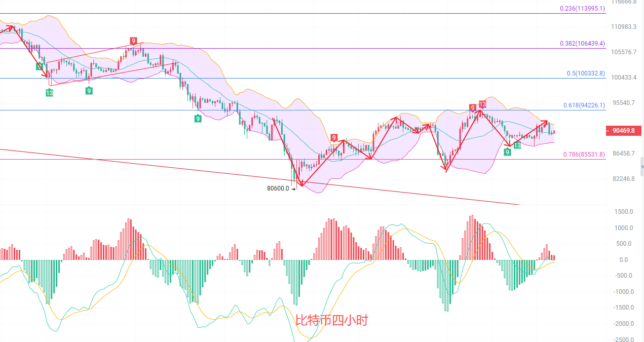Select the 0.382(106439.4) Fibonacci level label

[x=582, y=44]
